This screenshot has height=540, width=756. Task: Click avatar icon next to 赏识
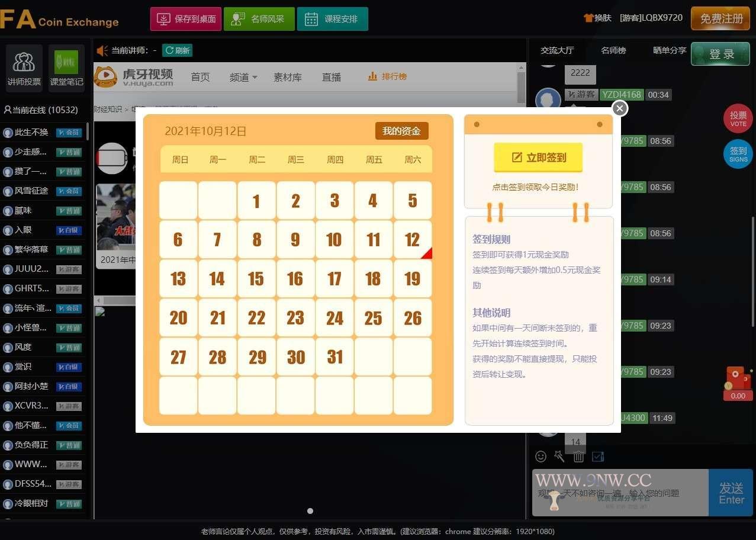(8, 367)
